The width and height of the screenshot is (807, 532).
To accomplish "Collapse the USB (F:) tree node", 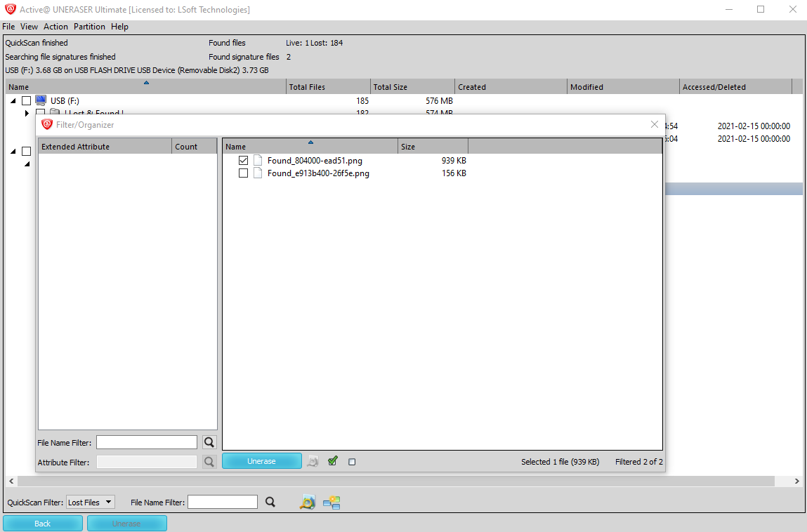I will 13,101.
